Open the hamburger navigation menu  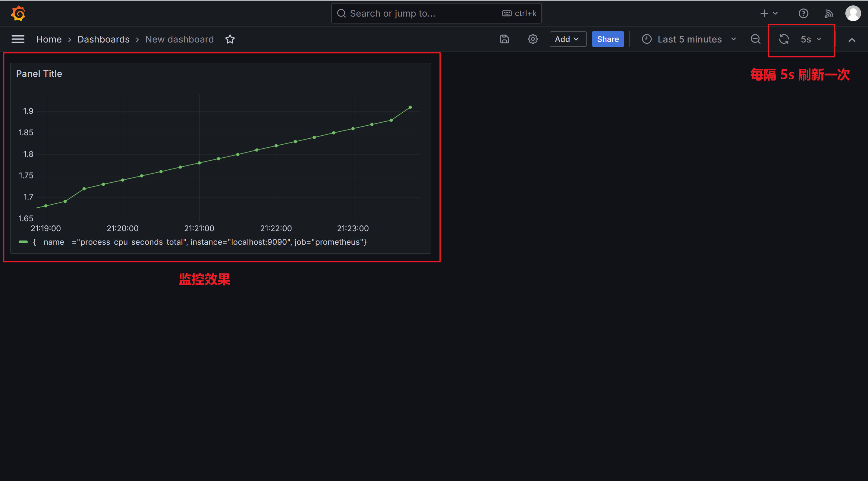pos(18,39)
